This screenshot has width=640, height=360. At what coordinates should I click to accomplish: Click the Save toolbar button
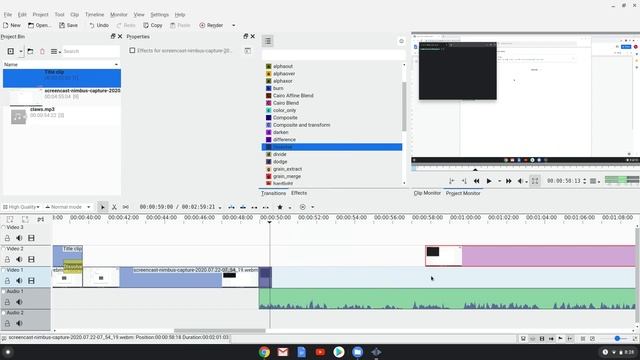click(68, 25)
